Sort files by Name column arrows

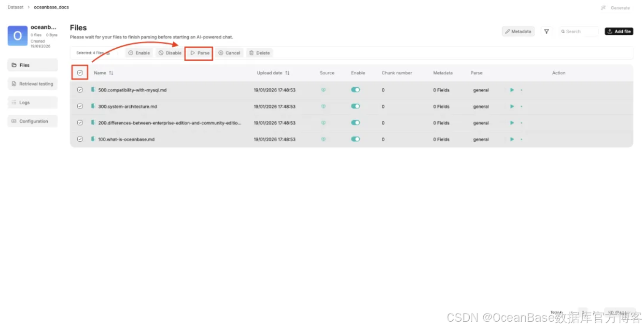111,73
